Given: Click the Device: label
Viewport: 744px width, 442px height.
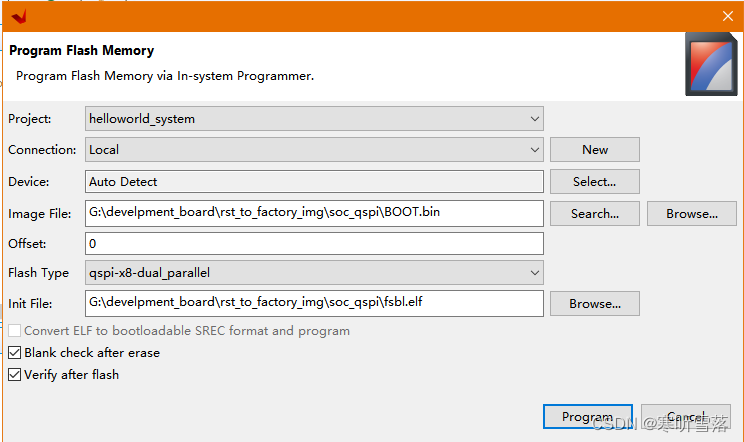Looking at the screenshot, I should coord(28,182).
